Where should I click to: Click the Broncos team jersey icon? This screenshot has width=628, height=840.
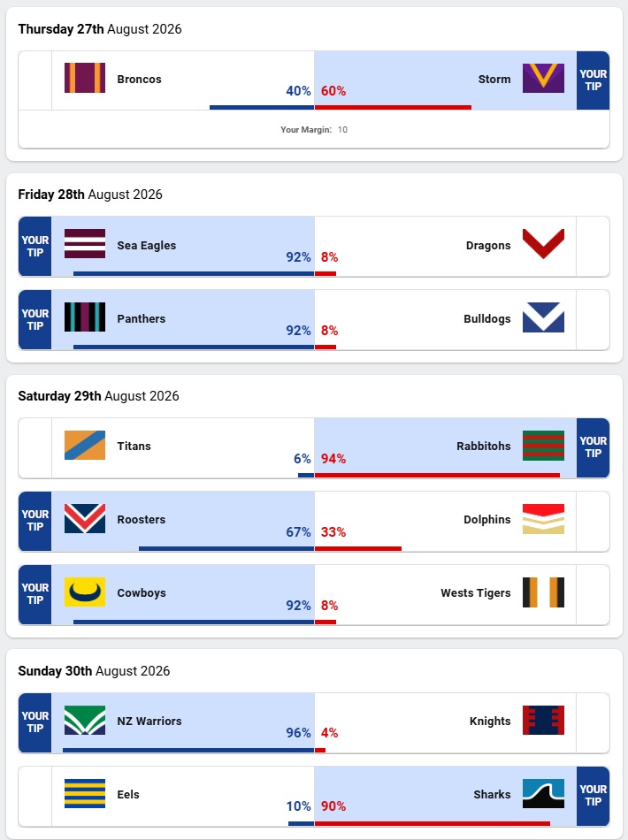tap(85, 78)
